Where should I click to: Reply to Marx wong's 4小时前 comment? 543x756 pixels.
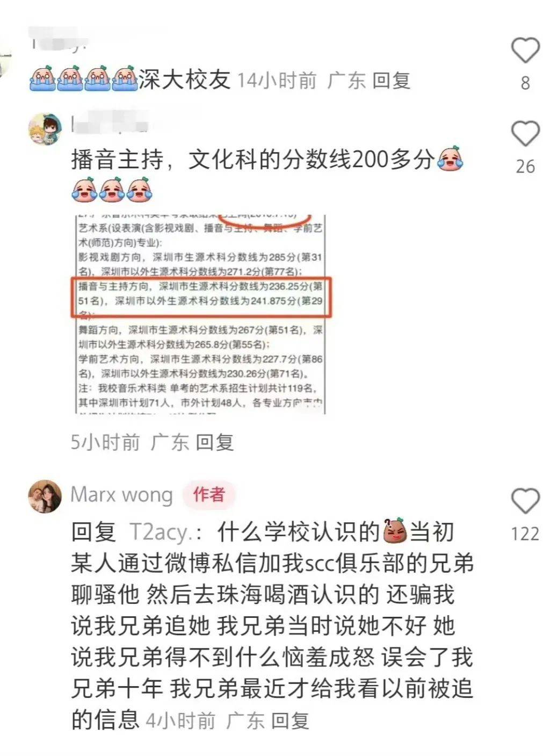tap(289, 721)
